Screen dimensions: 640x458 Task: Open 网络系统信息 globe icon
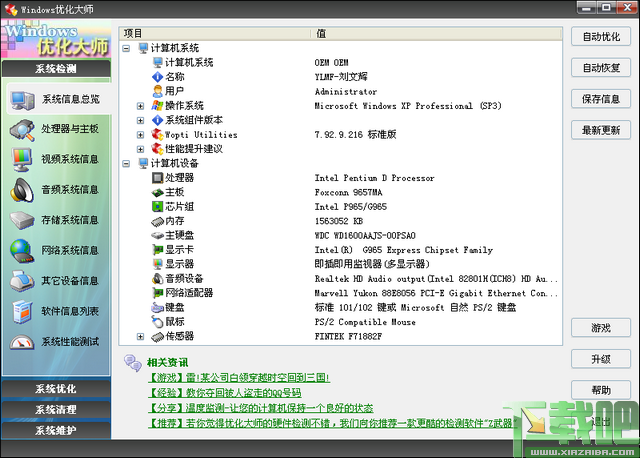(22, 251)
